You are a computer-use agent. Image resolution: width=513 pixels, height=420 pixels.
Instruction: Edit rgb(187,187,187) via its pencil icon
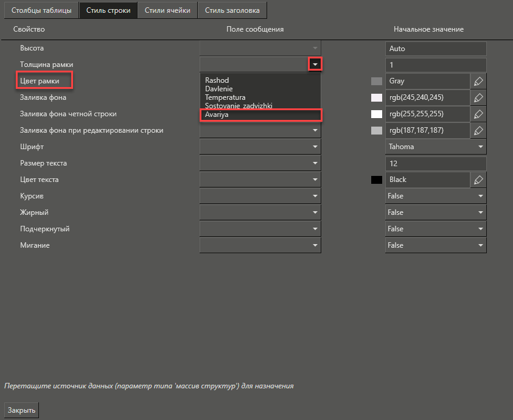tap(478, 130)
